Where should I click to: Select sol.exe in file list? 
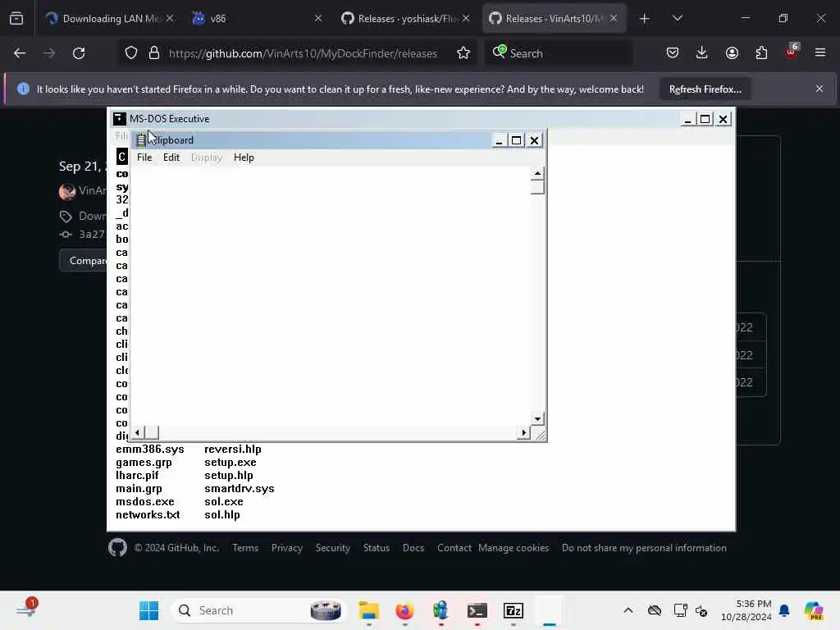224,502
